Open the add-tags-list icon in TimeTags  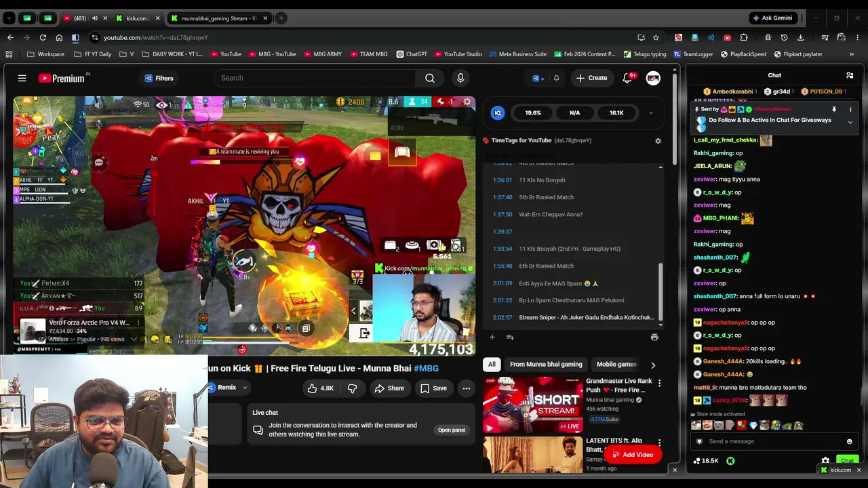(510, 337)
